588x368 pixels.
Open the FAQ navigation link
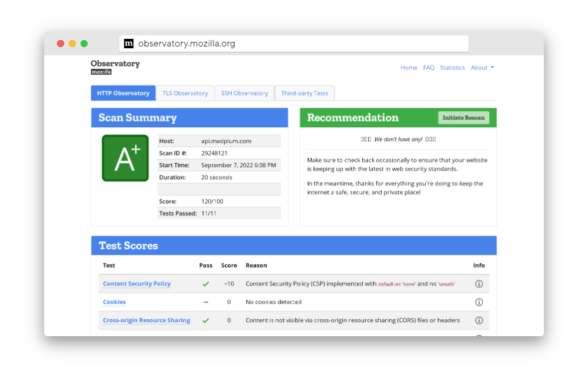[429, 68]
